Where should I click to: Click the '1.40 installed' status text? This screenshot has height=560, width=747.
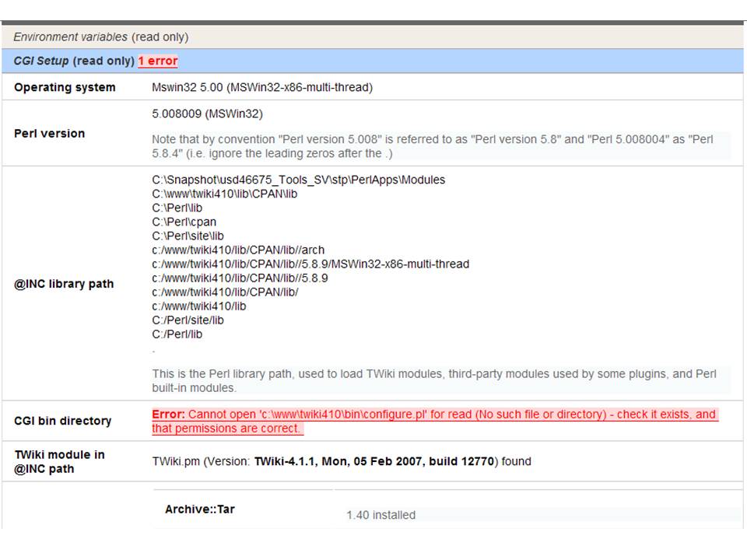click(381, 515)
